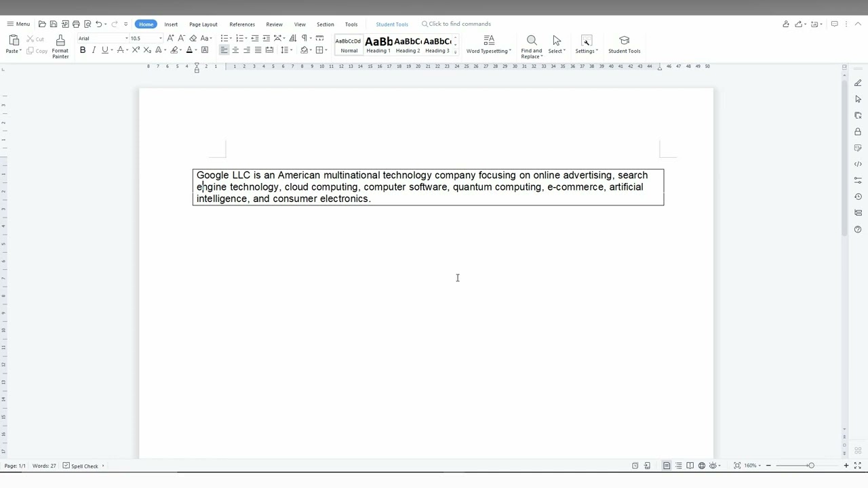Screen dimensions: 868x488
Task: Open the font size 10.5 dropdown
Action: tap(160, 38)
